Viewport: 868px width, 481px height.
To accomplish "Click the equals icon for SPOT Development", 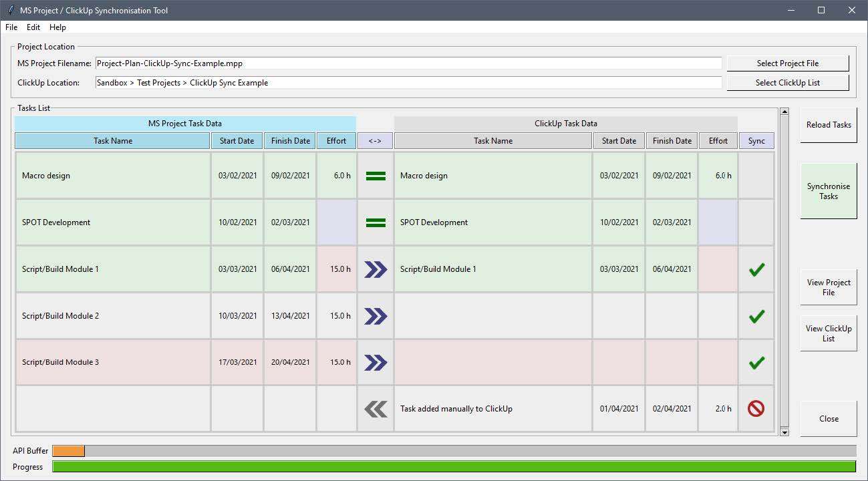I will pos(376,222).
